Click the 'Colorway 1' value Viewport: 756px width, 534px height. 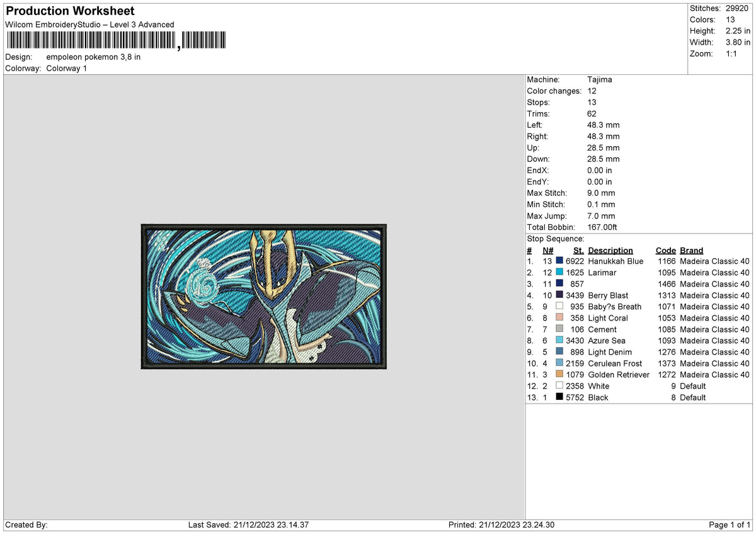click(67, 68)
